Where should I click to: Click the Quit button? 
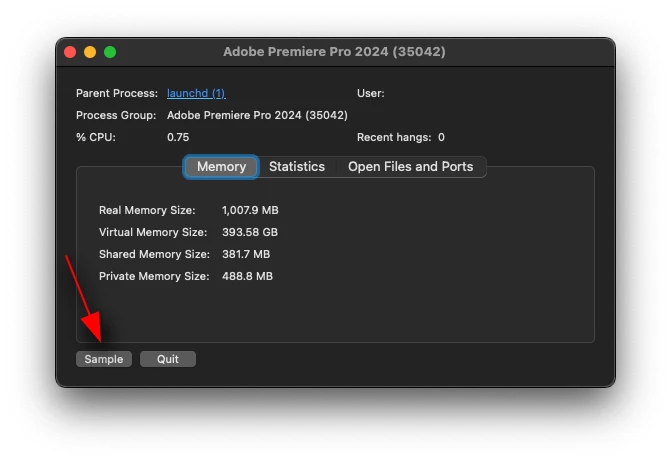pos(168,359)
